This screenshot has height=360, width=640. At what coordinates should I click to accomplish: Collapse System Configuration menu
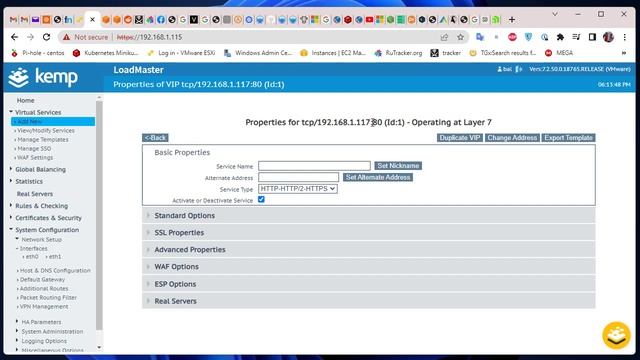click(x=47, y=230)
